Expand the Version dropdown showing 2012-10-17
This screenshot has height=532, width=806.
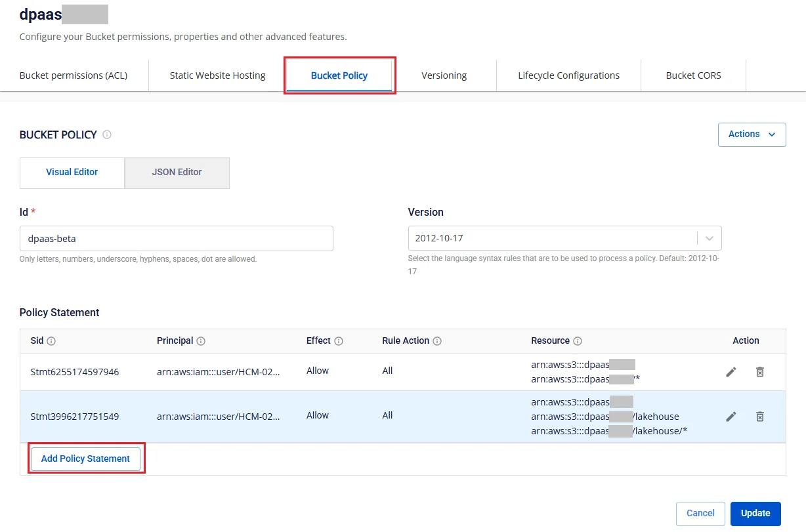(564, 238)
